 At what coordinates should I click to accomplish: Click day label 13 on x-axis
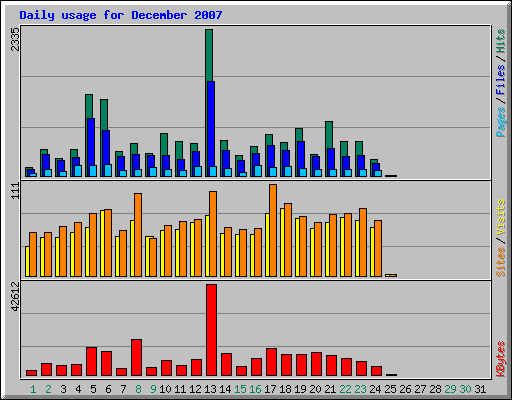click(210, 389)
